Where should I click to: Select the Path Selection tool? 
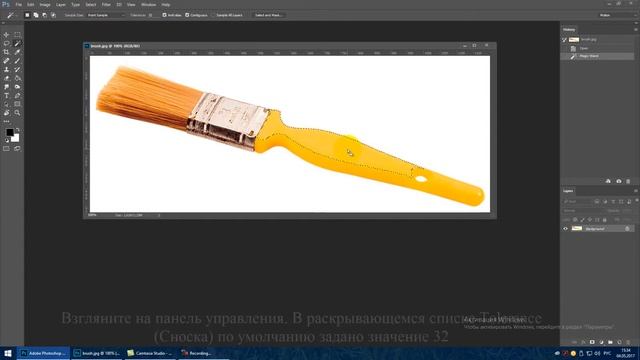click(6, 104)
